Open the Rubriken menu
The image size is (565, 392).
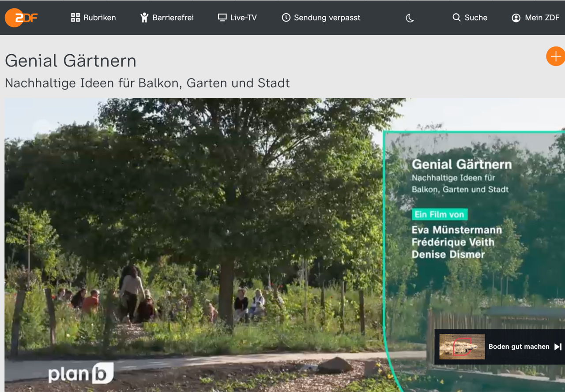pos(93,18)
